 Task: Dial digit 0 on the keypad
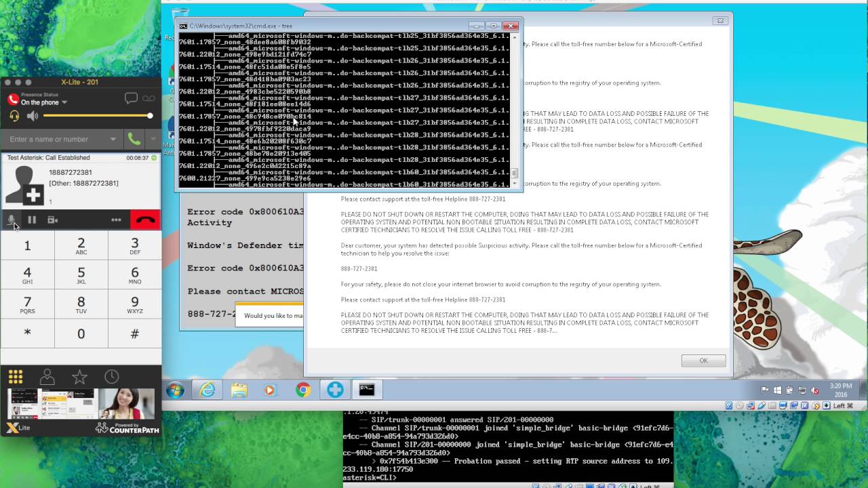tap(81, 333)
